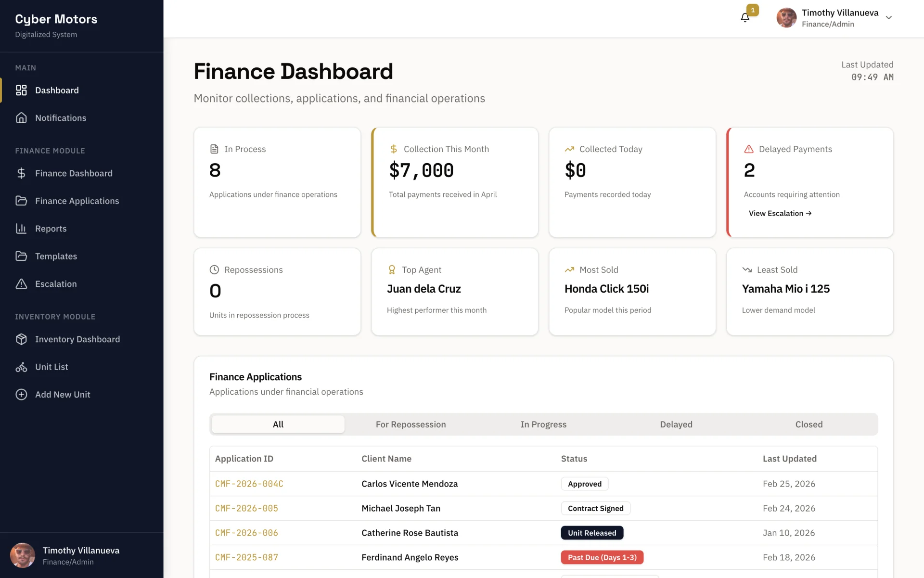Click the notification bell icon
924x578 pixels.
pos(745,18)
